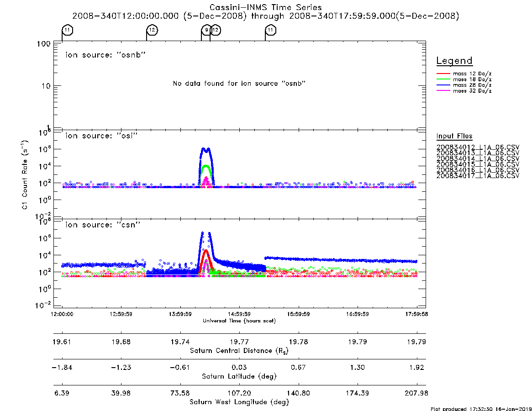Click the ion source "osi" panel label
Image resolution: width=532 pixels, height=411 pixels.
[x=101, y=136]
